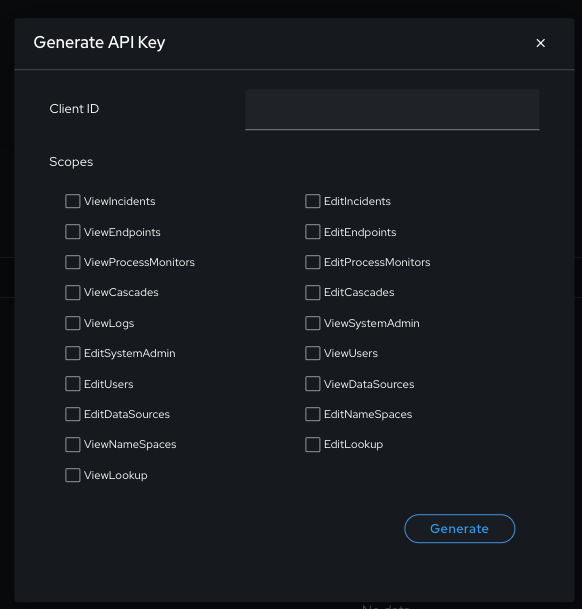Check the EditIncidents scope
Screen dimensions: 582x609
click(313, 201)
